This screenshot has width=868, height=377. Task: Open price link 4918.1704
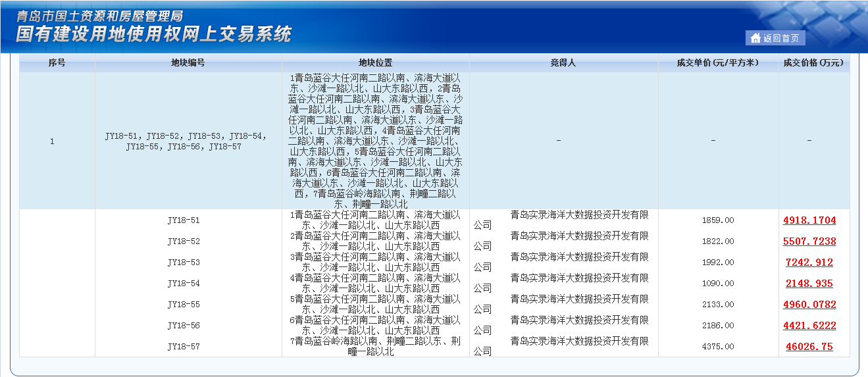(x=809, y=220)
